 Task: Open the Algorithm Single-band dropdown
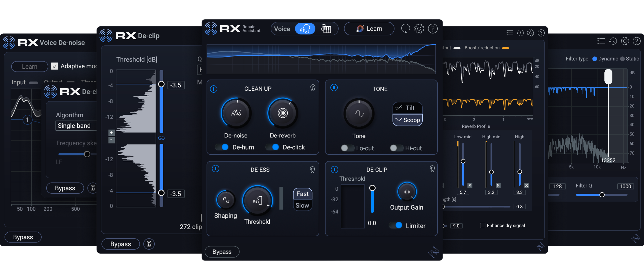click(76, 126)
